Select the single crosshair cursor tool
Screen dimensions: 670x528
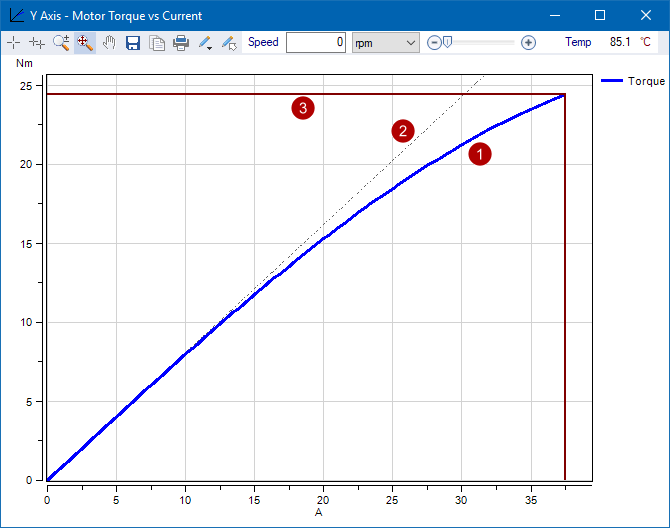14,42
